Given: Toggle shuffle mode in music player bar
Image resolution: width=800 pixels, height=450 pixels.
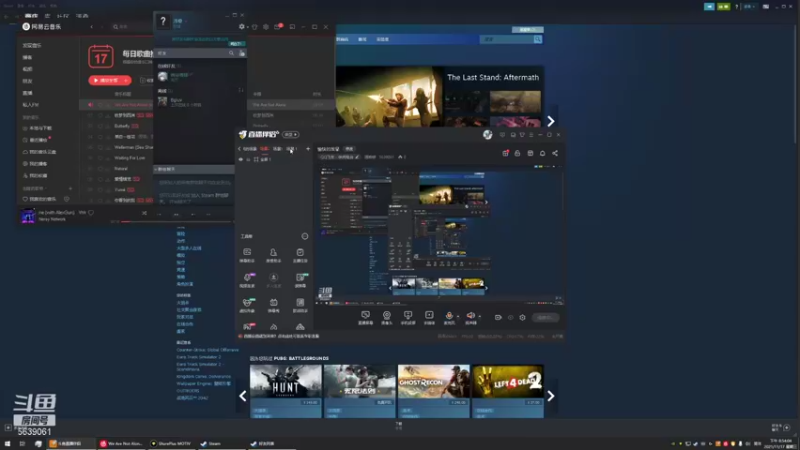Looking at the screenshot, I should point(144,213).
